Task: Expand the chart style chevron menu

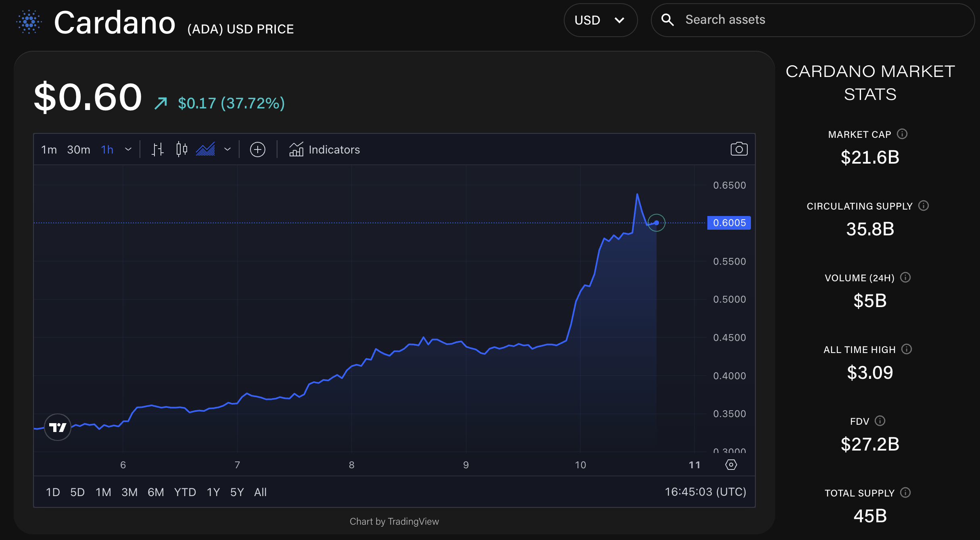Action: coord(227,150)
